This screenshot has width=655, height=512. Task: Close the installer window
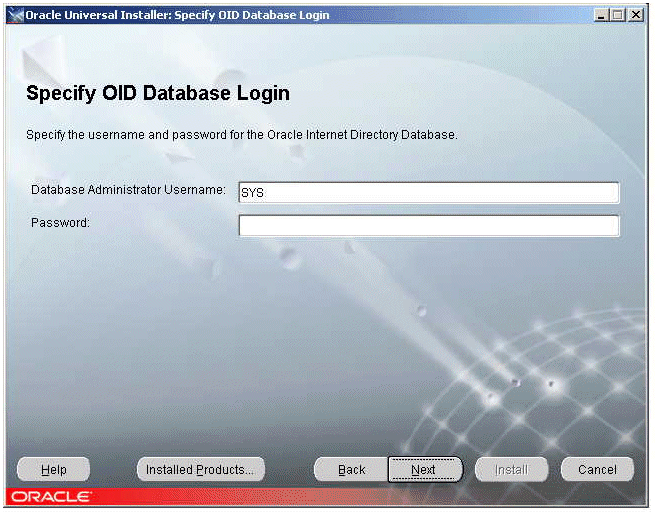[x=635, y=15]
